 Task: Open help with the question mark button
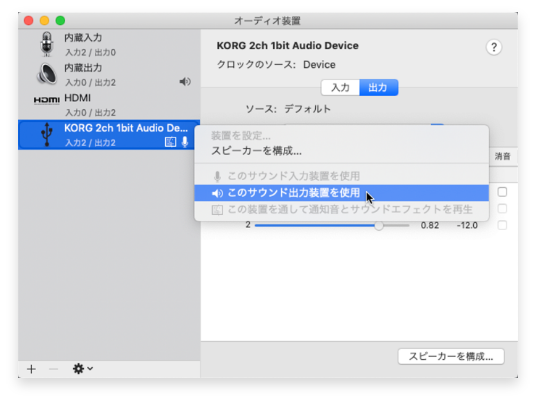pyautogui.click(x=494, y=47)
